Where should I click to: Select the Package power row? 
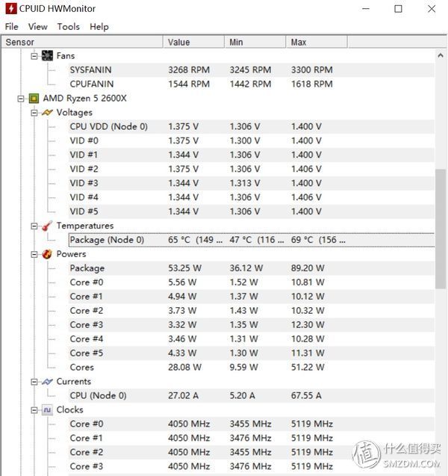[252, 268]
